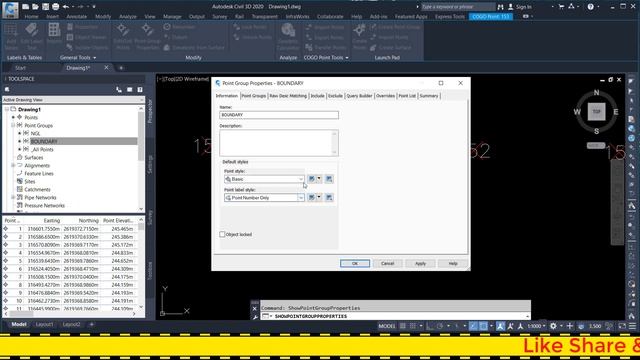
Task: Click the Sign In button
Action: (519, 7)
